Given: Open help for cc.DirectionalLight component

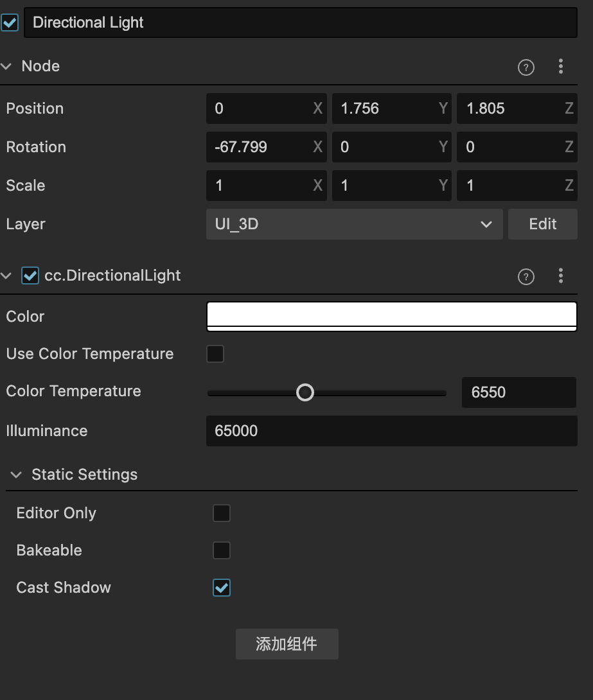Looking at the screenshot, I should click(x=526, y=277).
